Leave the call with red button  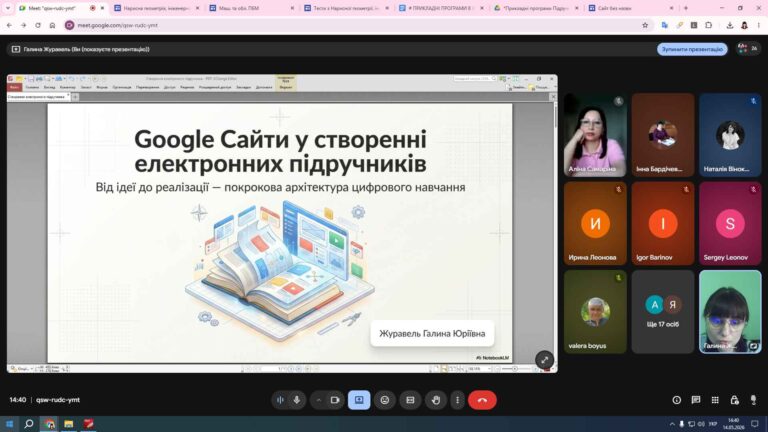click(482, 400)
